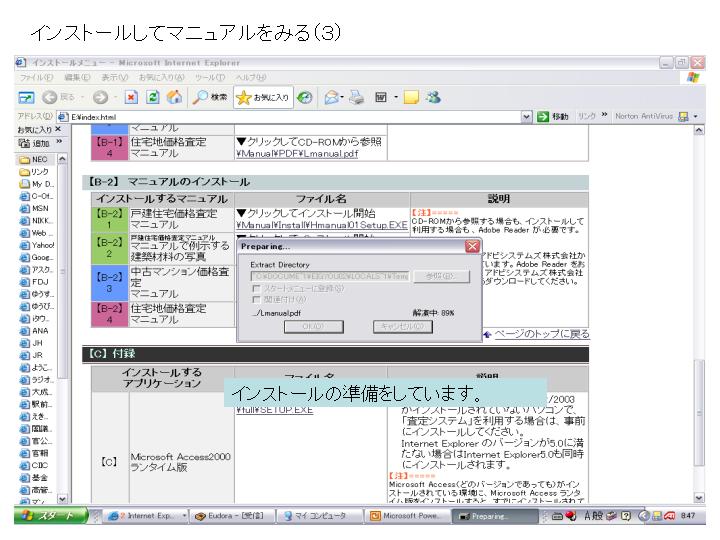This screenshot has height=540, width=720.
Task: Open Edit (編集) menu
Action: pos(77,78)
